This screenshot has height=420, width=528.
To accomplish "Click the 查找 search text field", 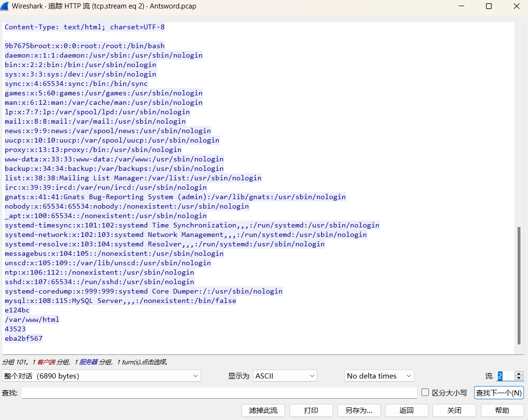I will click(x=219, y=393).
